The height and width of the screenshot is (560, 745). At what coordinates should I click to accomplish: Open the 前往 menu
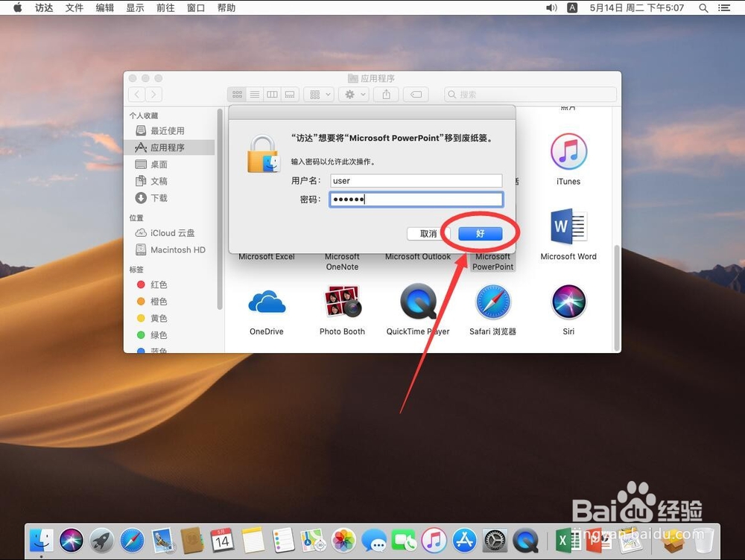click(x=165, y=7)
